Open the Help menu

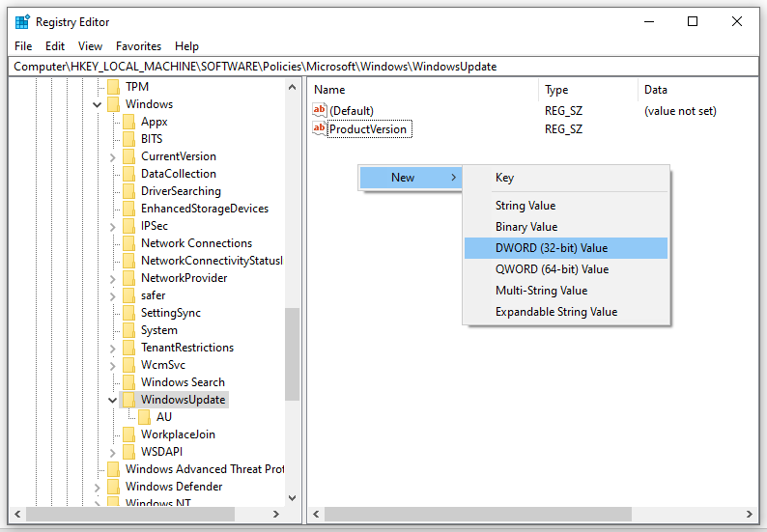coord(186,46)
